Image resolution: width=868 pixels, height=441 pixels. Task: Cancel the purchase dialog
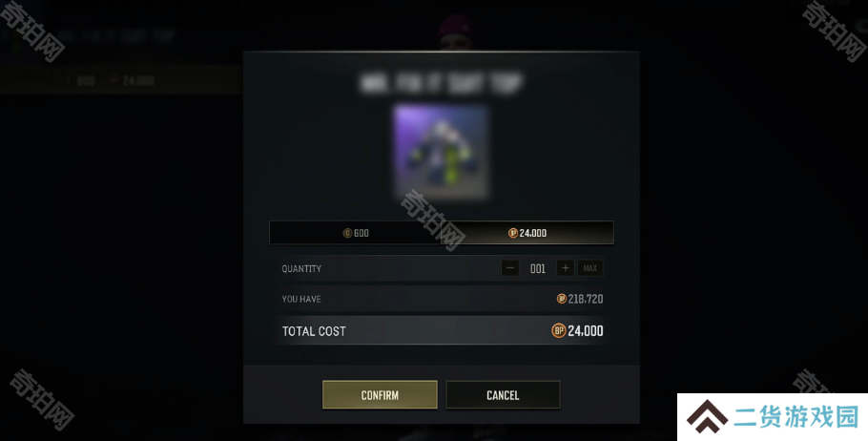click(x=503, y=394)
